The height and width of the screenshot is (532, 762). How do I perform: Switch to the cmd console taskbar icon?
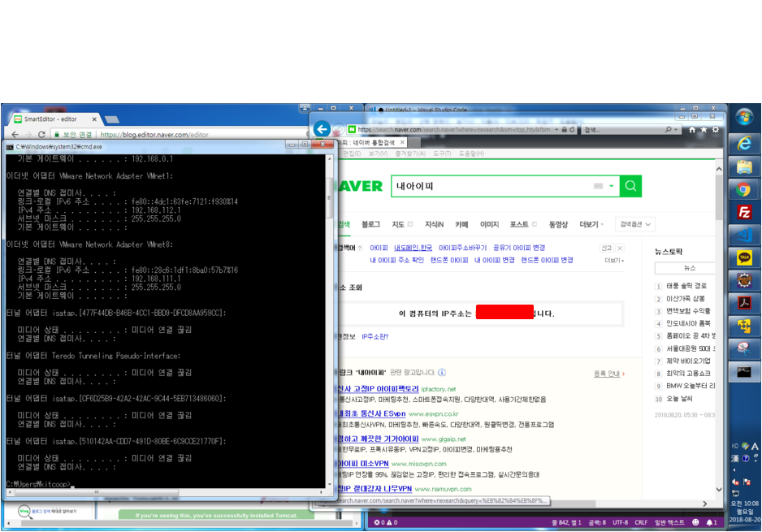point(744,372)
